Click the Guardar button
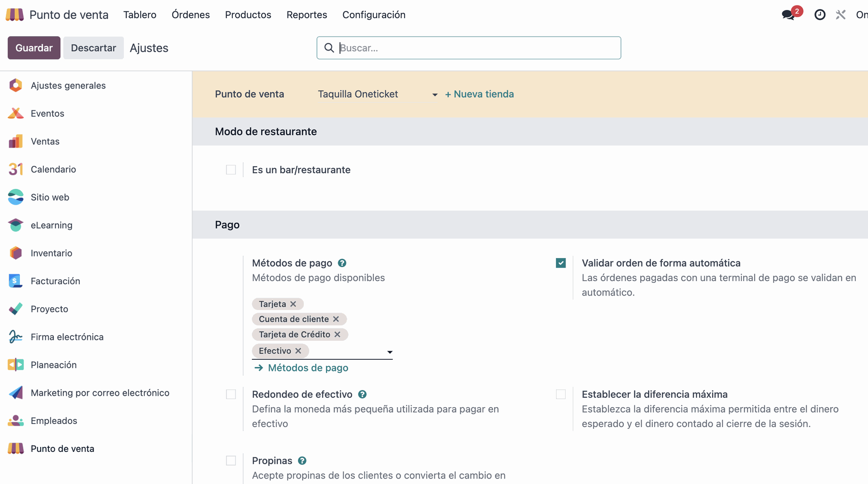This screenshot has width=868, height=484. pyautogui.click(x=34, y=48)
